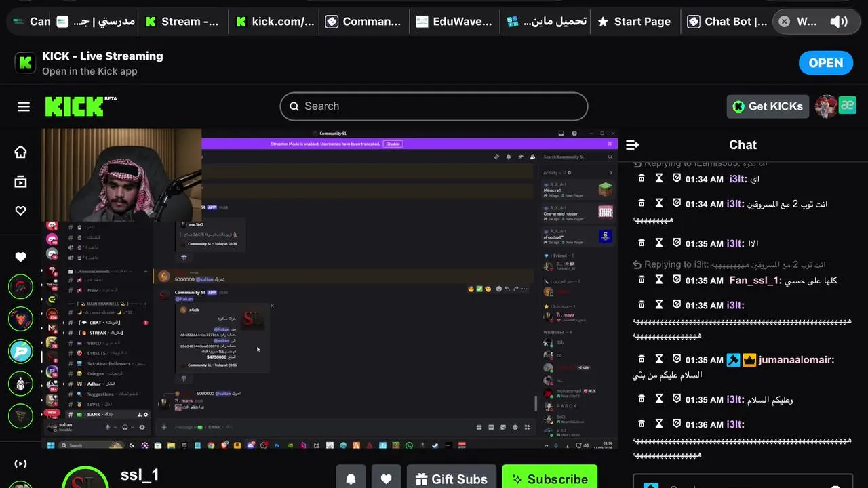Viewport: 868px width, 488px height.
Task: Open the hamburger navigation menu
Action: coord(24,106)
